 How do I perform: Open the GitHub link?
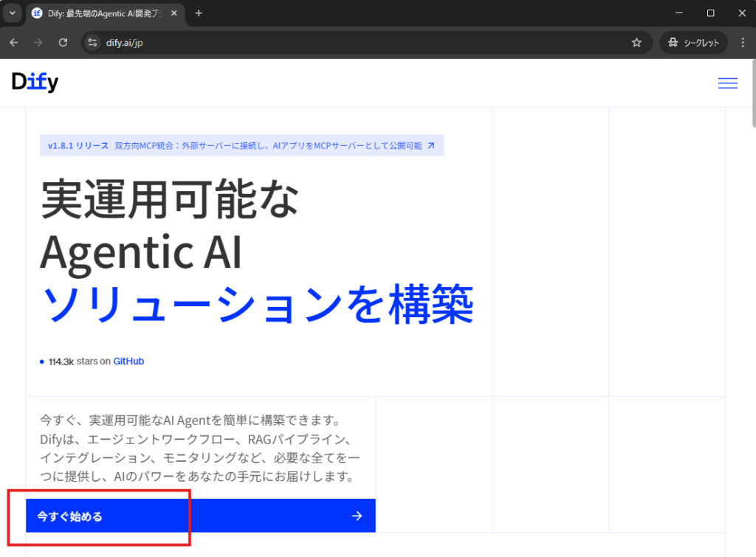(x=128, y=361)
